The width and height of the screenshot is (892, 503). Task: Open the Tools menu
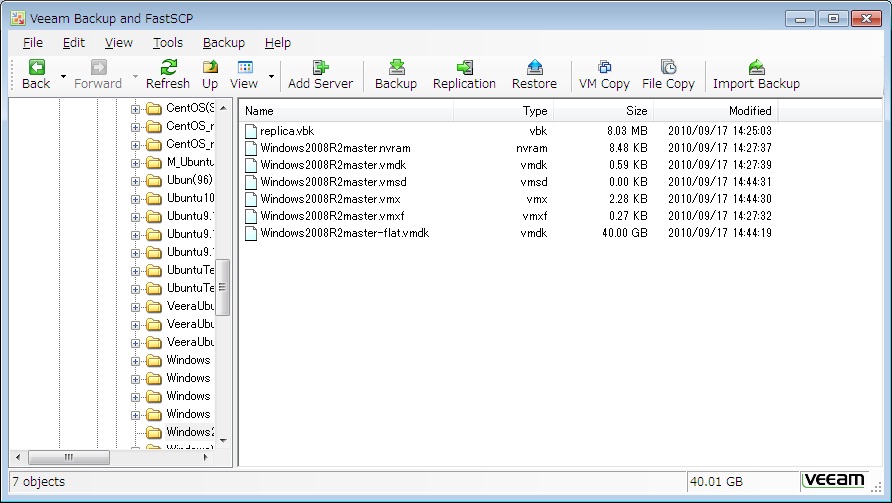(x=168, y=43)
